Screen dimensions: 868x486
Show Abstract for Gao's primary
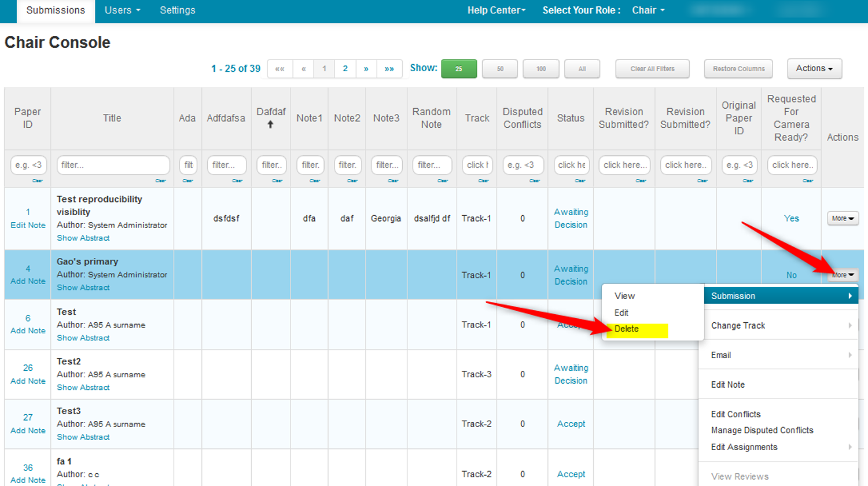83,288
